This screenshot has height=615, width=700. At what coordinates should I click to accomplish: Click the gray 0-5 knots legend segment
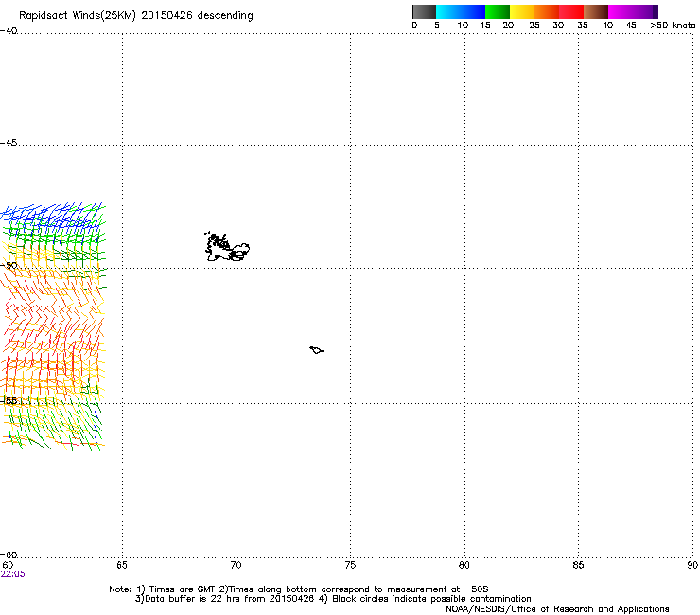(424, 11)
